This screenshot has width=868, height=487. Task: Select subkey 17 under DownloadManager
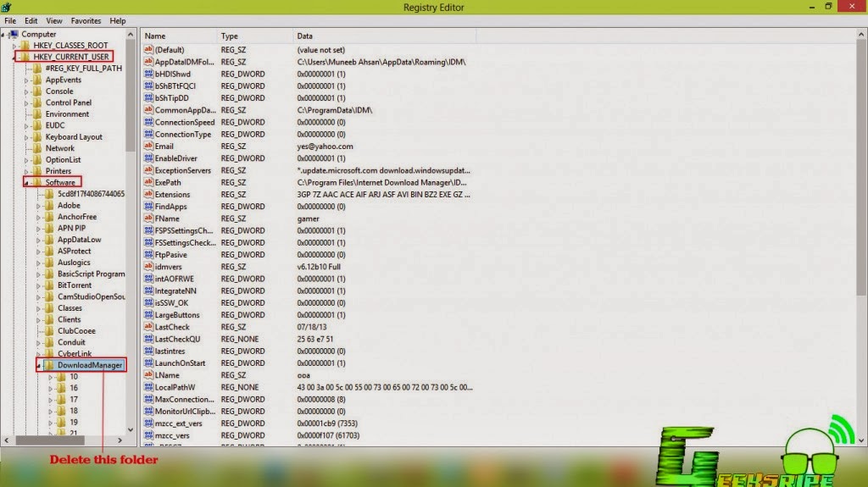pos(74,400)
